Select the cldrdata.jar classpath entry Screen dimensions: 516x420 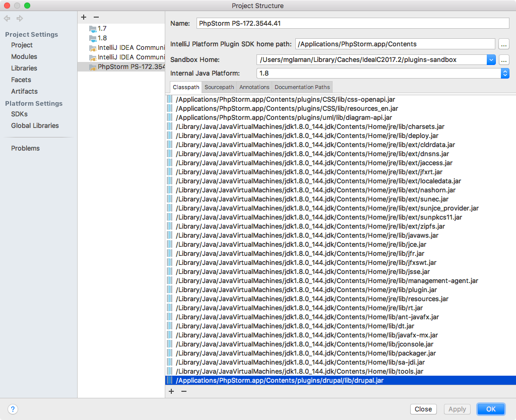tap(341, 145)
